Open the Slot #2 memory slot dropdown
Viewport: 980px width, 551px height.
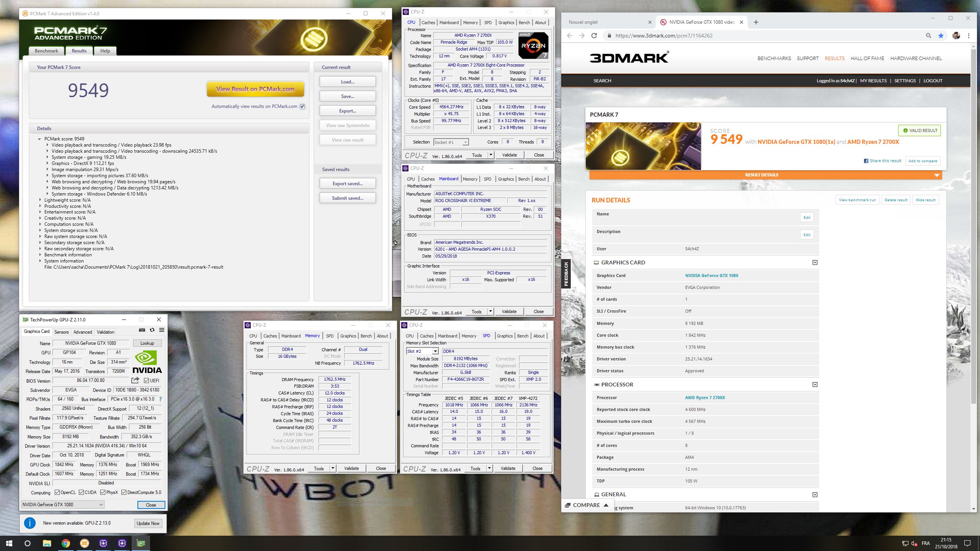pos(422,351)
